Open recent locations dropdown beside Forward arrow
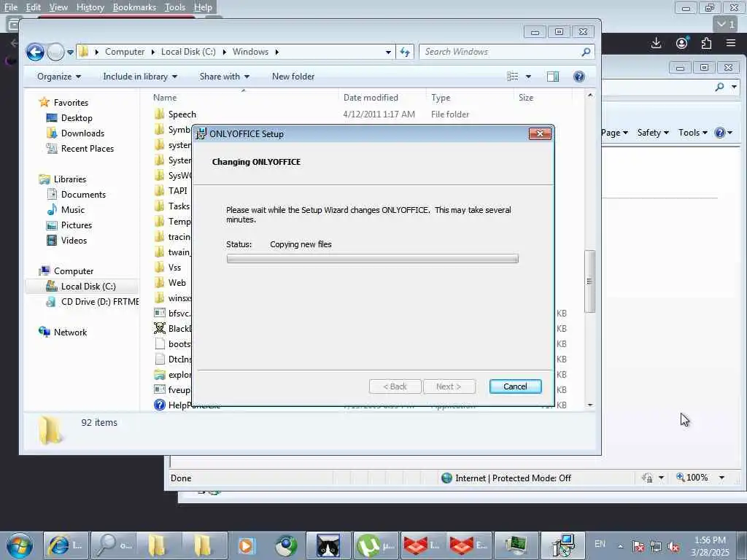This screenshot has width=747, height=560. tap(71, 52)
